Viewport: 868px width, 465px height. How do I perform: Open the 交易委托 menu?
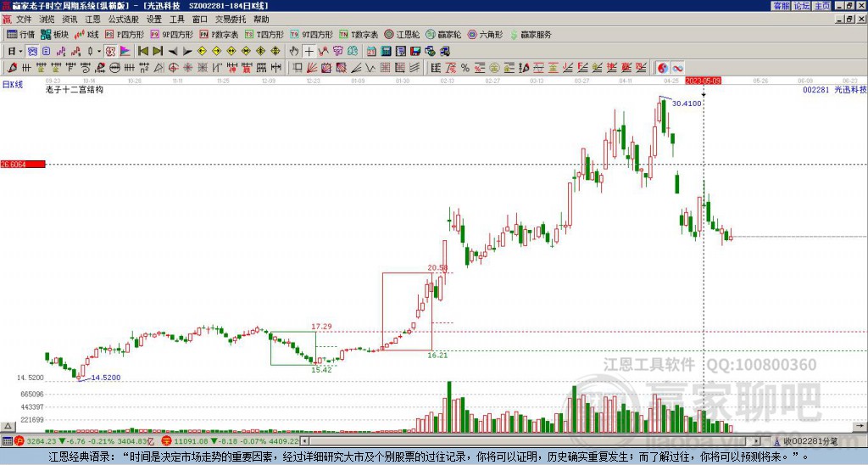231,20
